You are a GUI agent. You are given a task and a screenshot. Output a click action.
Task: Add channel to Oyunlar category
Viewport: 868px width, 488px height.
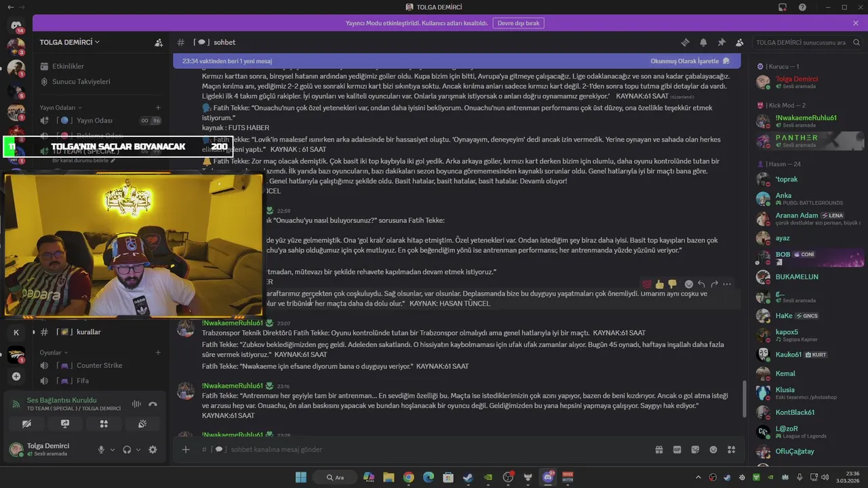click(x=158, y=352)
